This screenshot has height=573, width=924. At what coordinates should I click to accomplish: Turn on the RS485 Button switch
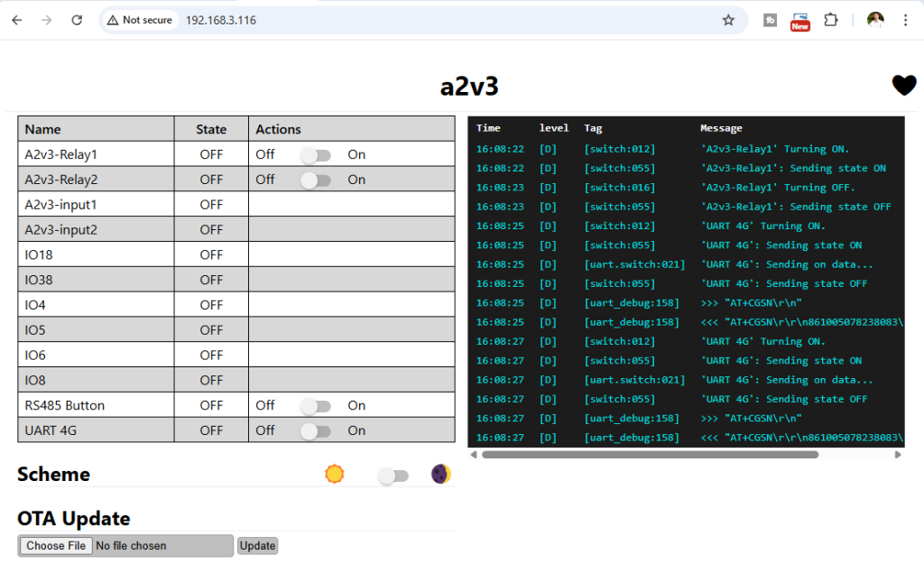click(x=315, y=406)
